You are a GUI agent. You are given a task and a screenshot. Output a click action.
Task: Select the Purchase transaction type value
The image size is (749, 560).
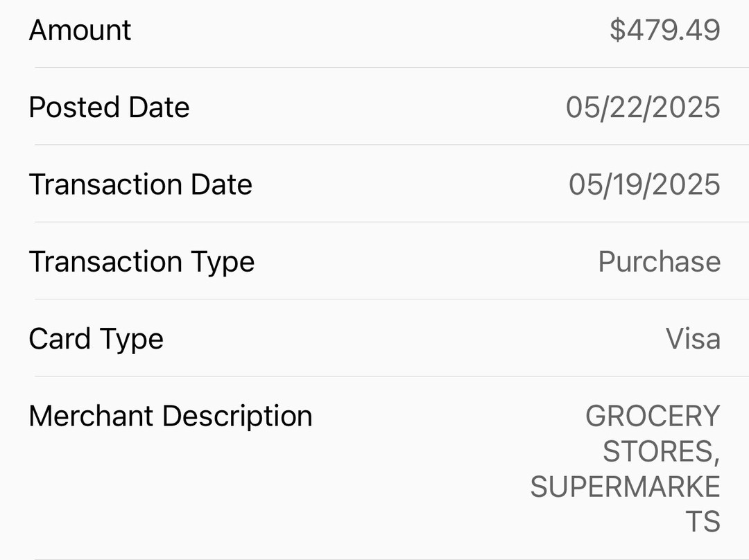click(660, 262)
